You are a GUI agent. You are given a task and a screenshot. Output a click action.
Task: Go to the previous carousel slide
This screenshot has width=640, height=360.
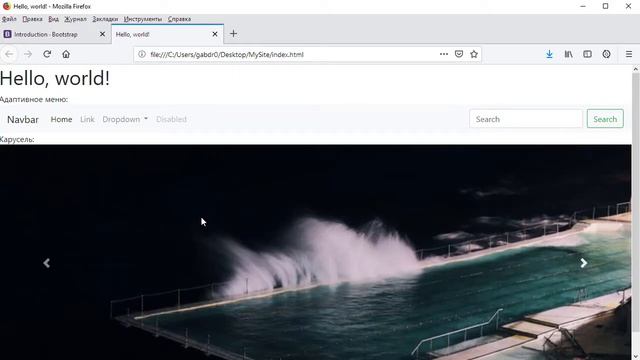tap(47, 263)
